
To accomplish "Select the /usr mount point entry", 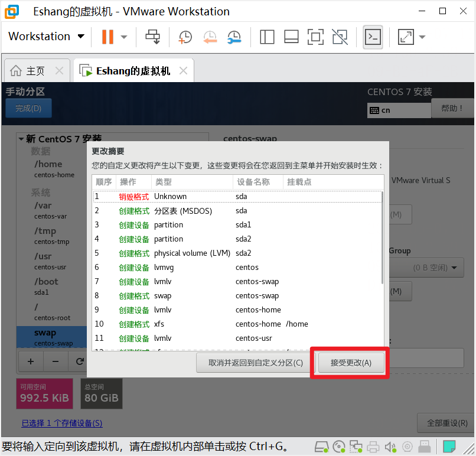I will (50, 261).
